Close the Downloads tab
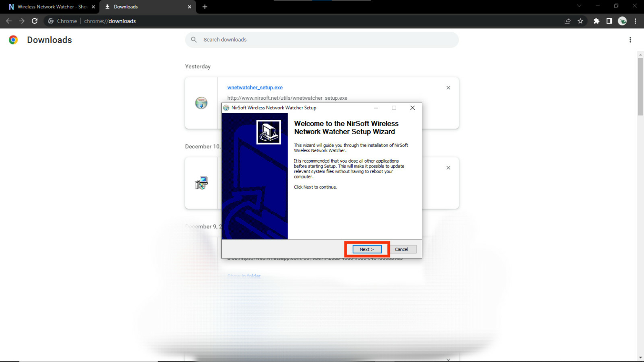This screenshot has height=362, width=644. coord(190,7)
